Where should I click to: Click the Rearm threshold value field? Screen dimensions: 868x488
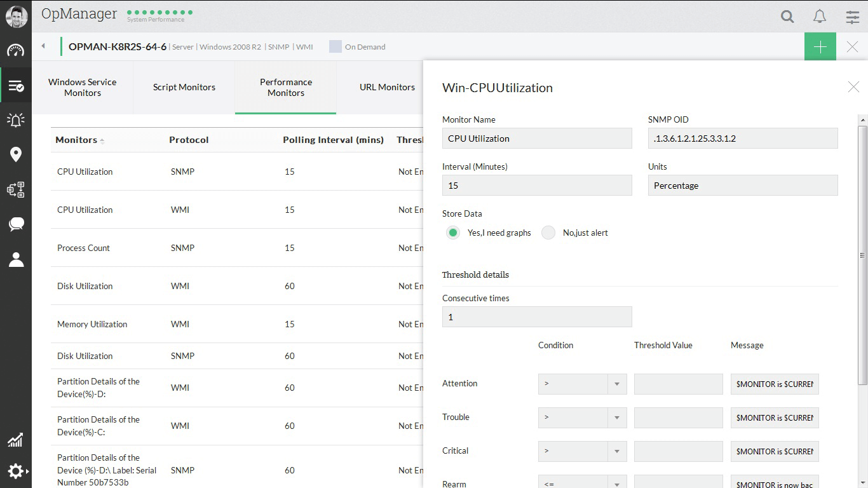coord(679,482)
